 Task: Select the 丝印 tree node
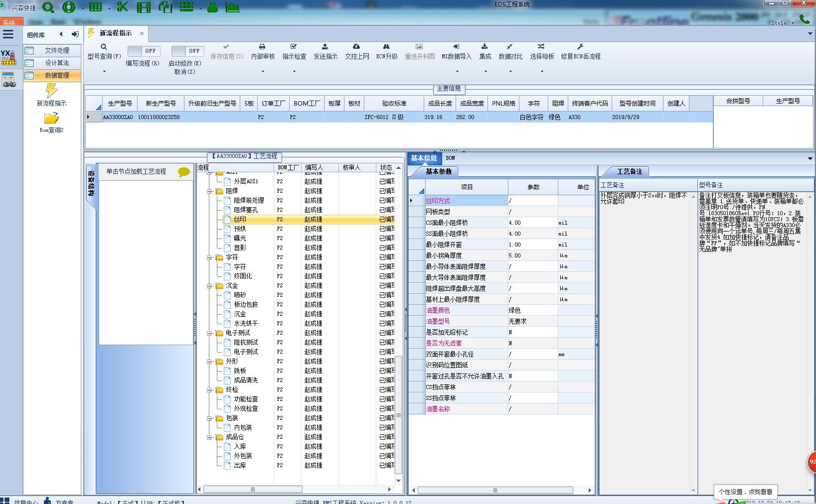(240, 219)
